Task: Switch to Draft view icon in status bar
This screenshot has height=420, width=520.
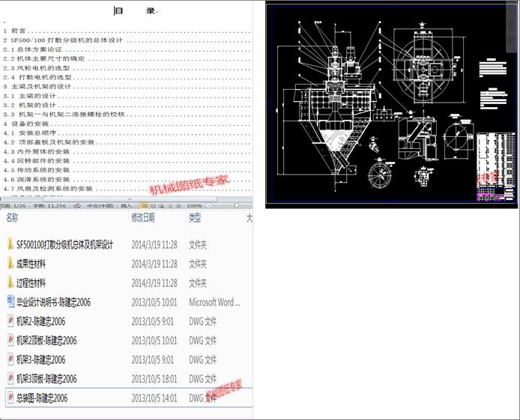Action: tap(178, 206)
